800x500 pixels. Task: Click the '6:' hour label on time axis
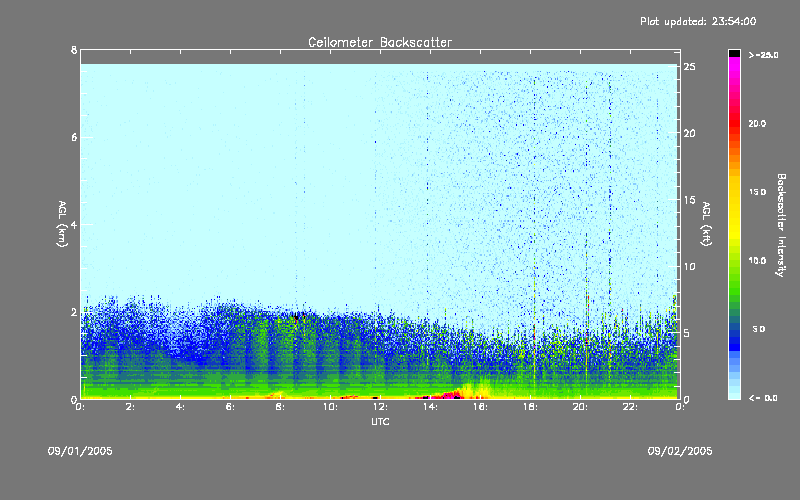pyautogui.click(x=231, y=407)
